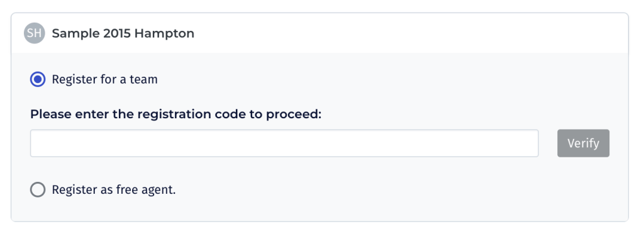
Task: Click the Verify button
Action: [x=583, y=143]
